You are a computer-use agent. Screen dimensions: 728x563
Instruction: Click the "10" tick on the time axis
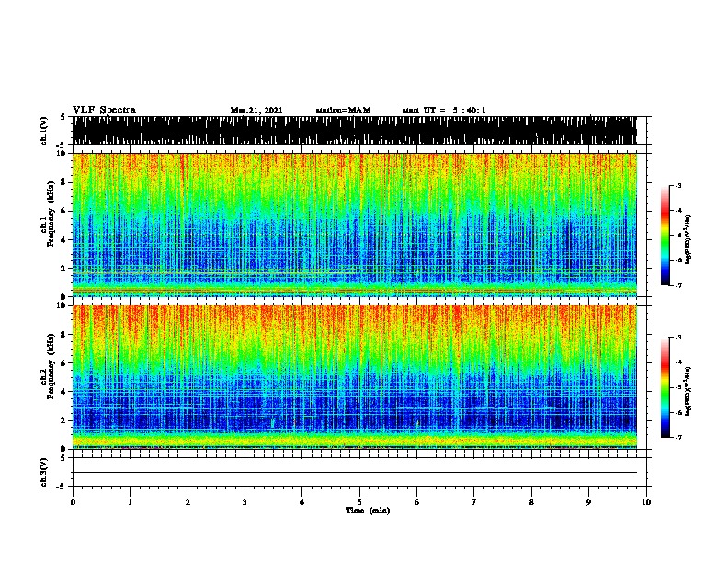[646, 502]
